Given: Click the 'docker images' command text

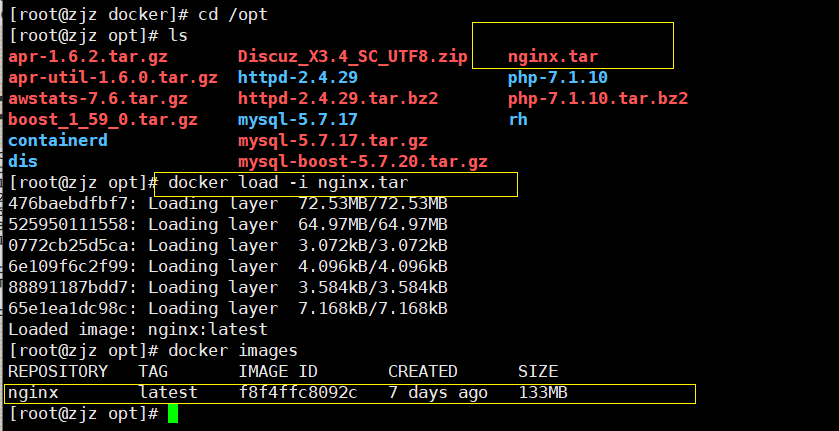Looking at the screenshot, I should click(233, 351).
